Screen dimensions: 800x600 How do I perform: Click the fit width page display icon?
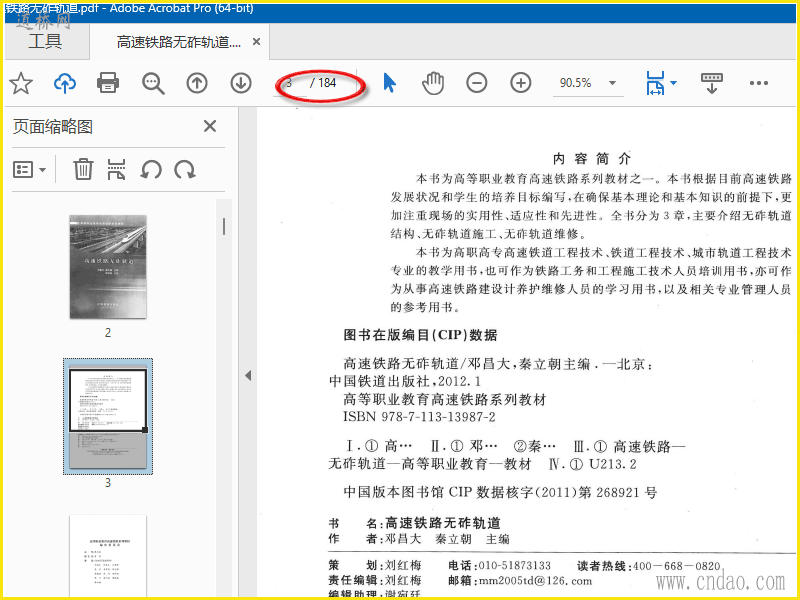pyautogui.click(x=655, y=83)
